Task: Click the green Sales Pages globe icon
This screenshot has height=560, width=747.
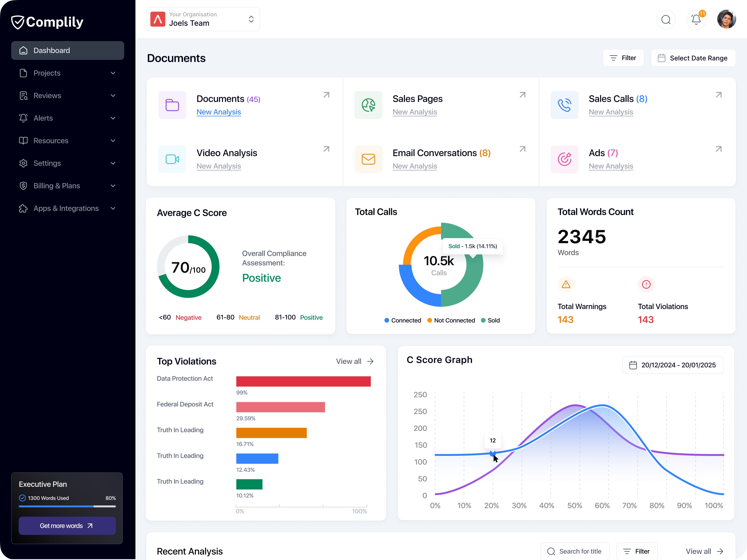Action: (x=368, y=105)
